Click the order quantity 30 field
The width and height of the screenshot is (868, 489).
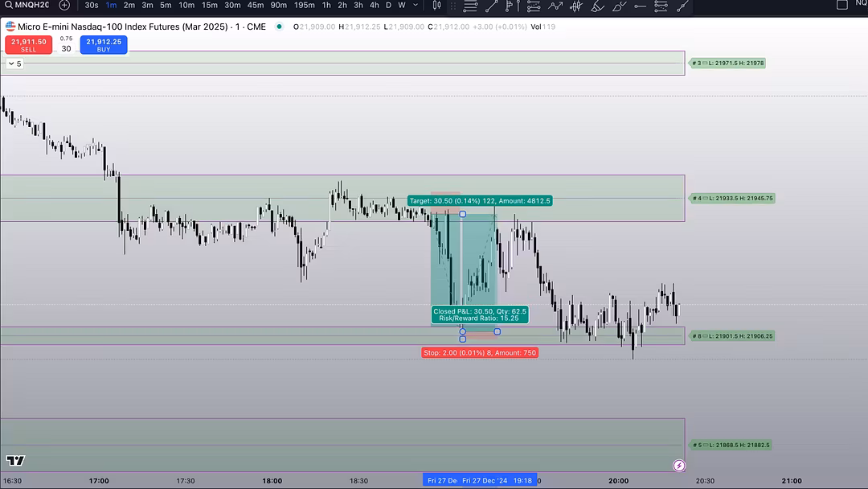tap(66, 48)
